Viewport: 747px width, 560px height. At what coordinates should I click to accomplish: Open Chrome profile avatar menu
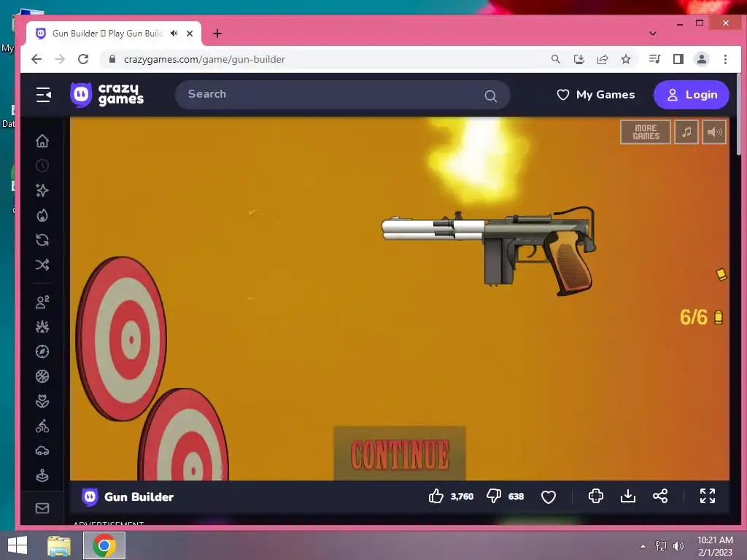click(x=701, y=59)
